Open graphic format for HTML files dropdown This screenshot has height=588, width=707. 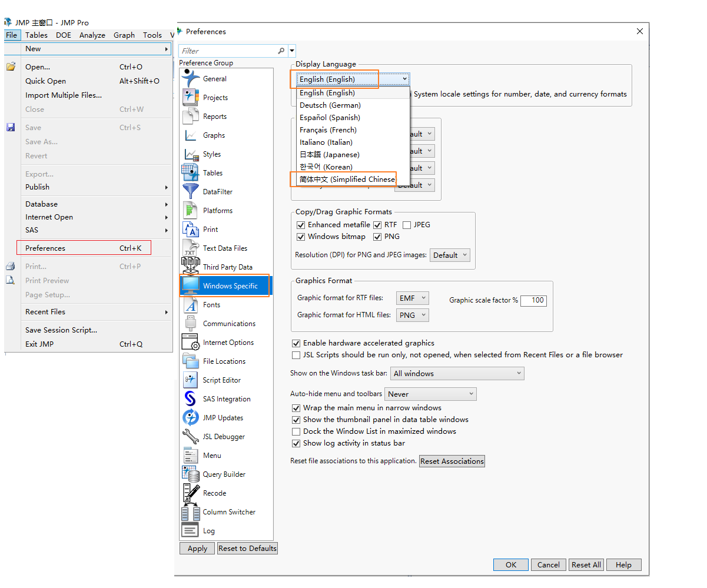(412, 315)
